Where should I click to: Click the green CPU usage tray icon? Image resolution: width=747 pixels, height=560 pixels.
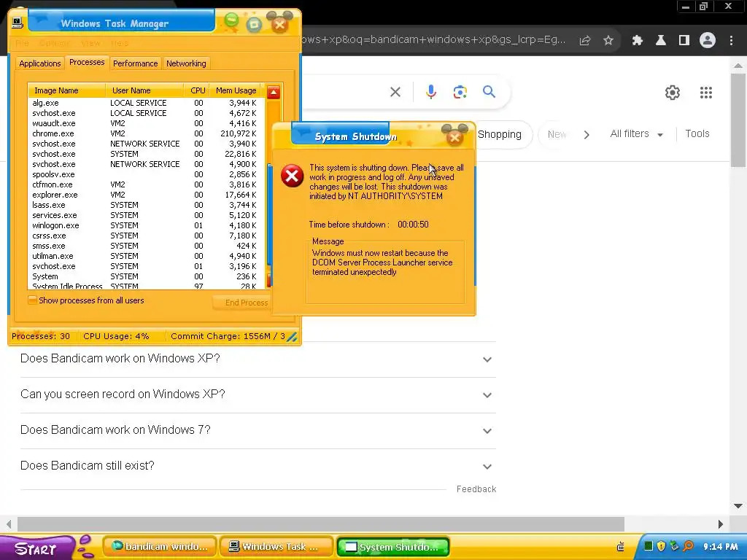(x=649, y=546)
